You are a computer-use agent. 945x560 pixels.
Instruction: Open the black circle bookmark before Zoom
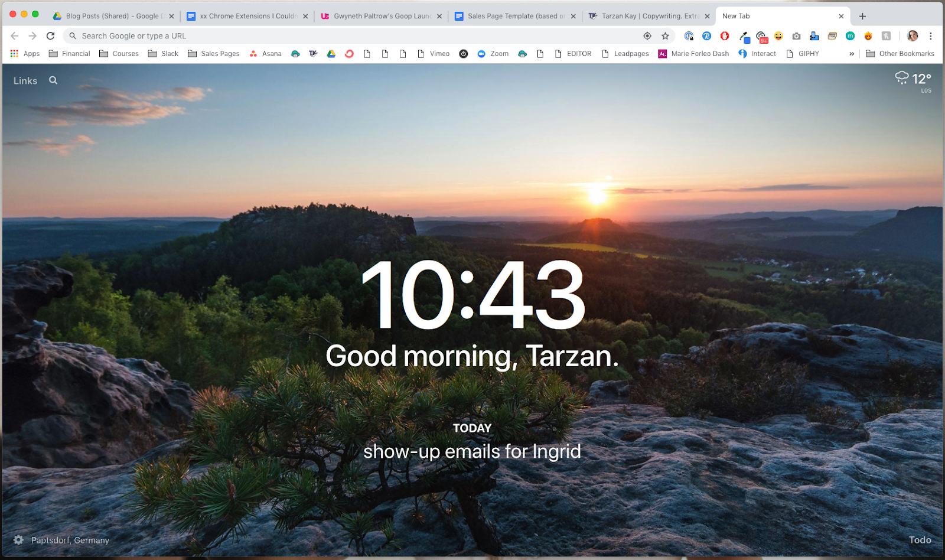pos(464,54)
